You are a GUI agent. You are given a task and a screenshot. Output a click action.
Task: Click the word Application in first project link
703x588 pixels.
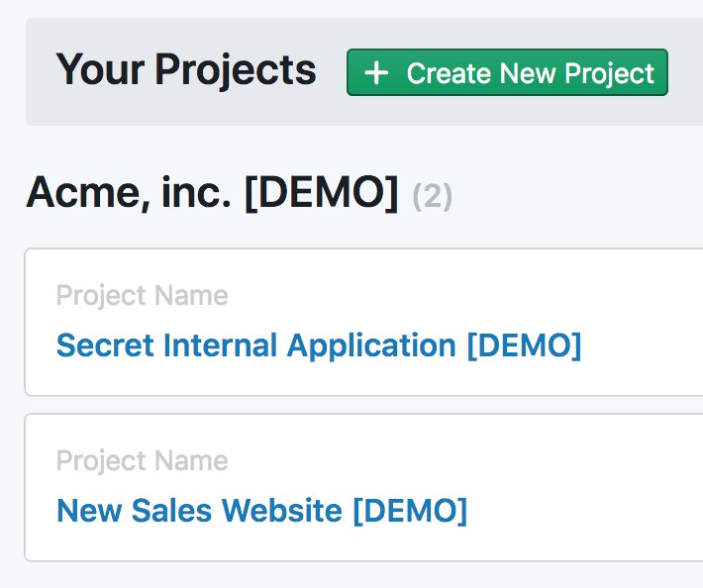[x=371, y=345]
